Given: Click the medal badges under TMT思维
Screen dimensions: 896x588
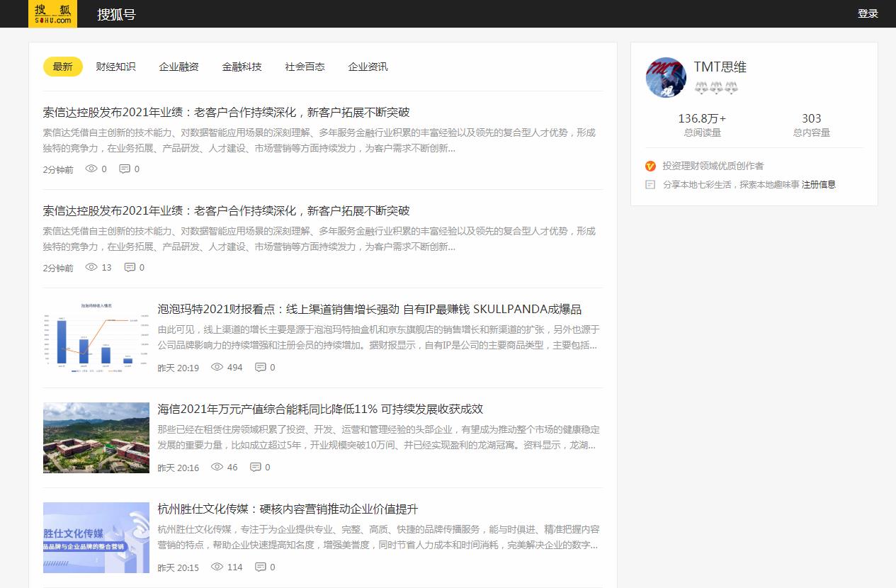Looking at the screenshot, I should pos(716,88).
